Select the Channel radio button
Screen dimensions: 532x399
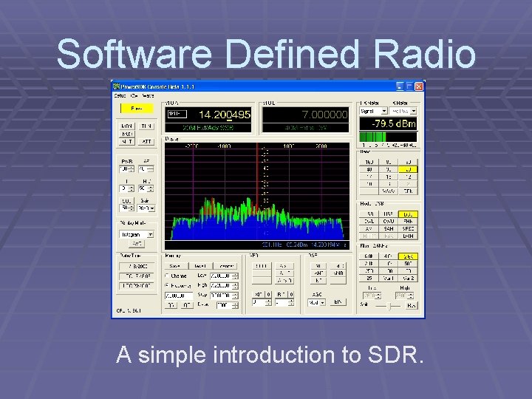tap(176, 276)
